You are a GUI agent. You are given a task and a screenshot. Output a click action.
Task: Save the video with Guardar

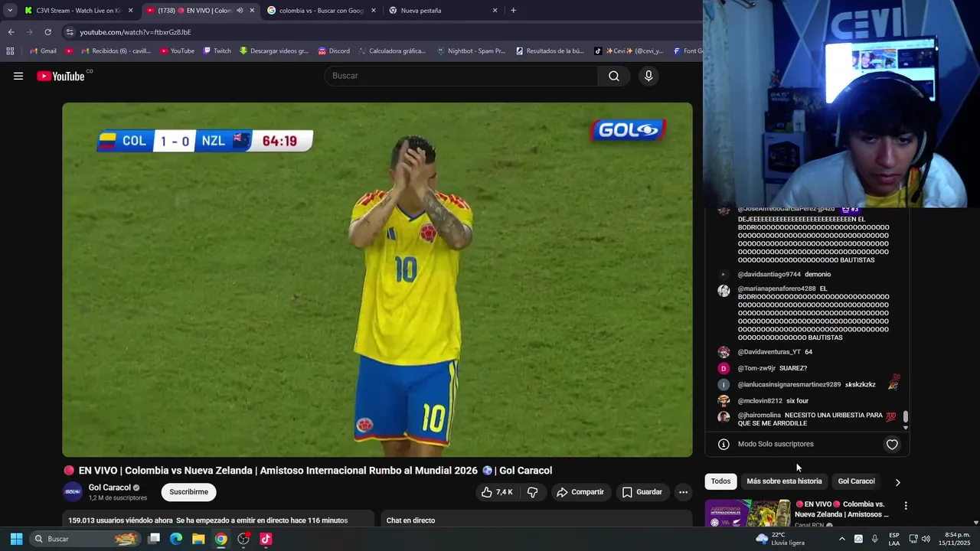642,492
